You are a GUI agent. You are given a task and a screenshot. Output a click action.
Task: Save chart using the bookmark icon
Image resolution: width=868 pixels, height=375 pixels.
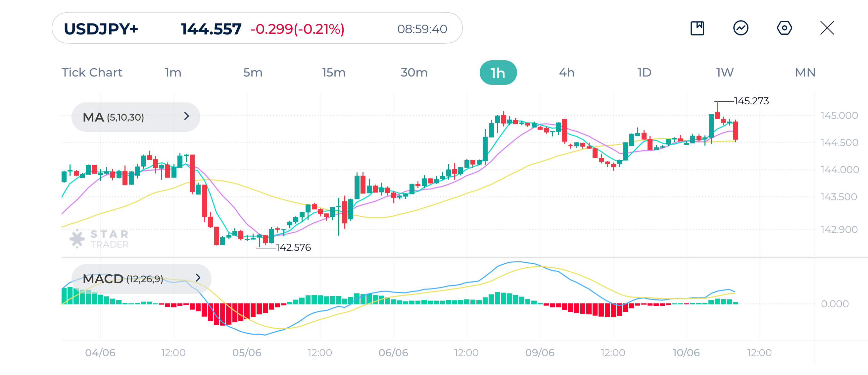coord(698,29)
